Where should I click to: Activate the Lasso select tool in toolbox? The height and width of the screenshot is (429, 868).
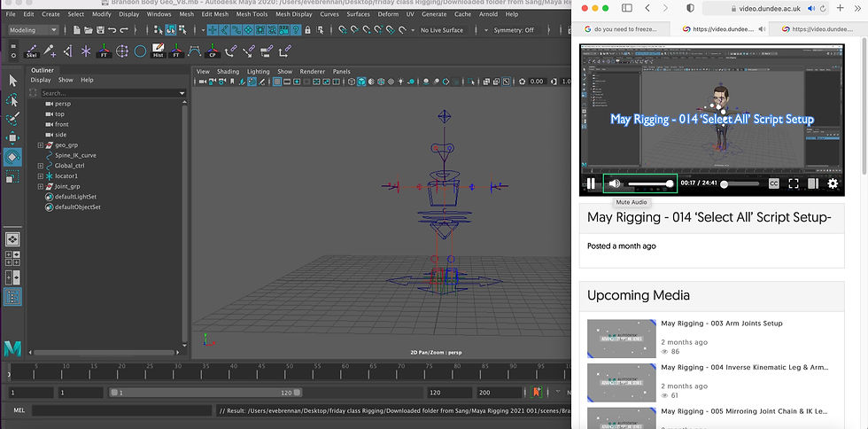tap(12, 100)
